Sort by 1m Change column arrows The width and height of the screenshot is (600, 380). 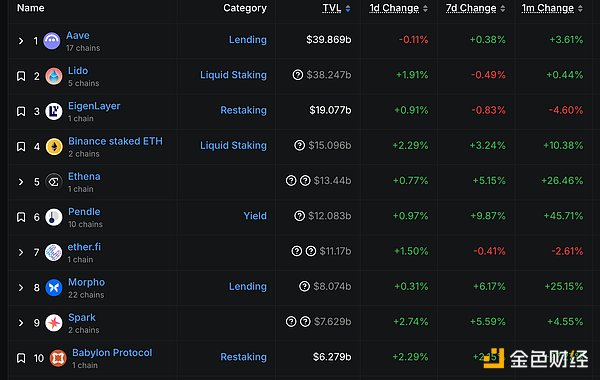point(580,8)
